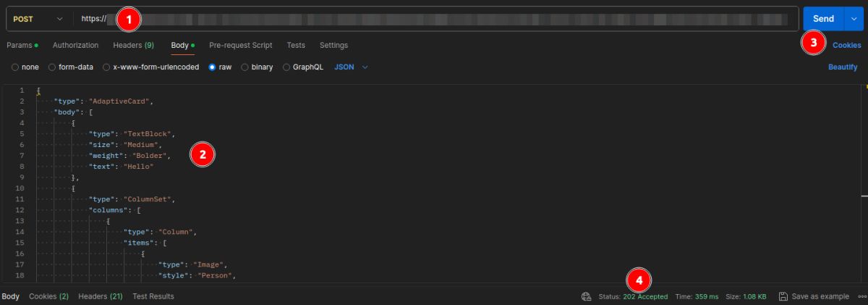Click the "type": "AdaptiveCard" line in editor
Image resolution: width=868 pixels, height=305 pixels.
click(x=103, y=101)
